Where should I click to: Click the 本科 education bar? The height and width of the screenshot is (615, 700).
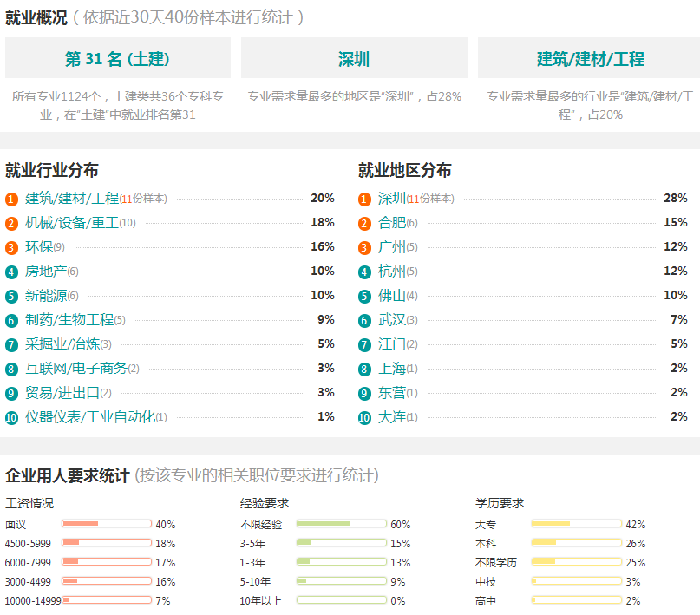(577, 543)
